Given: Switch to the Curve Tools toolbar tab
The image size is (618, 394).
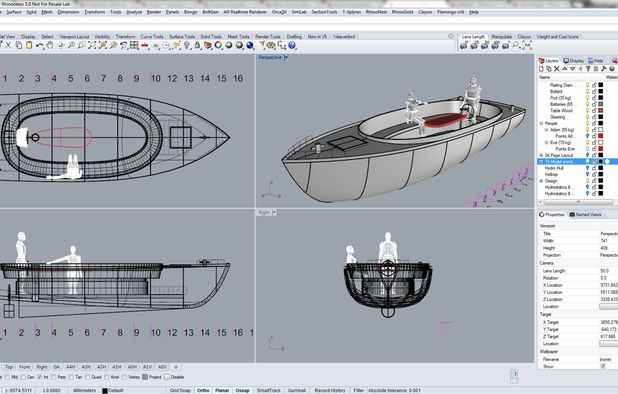Looking at the screenshot, I should click(x=152, y=37).
